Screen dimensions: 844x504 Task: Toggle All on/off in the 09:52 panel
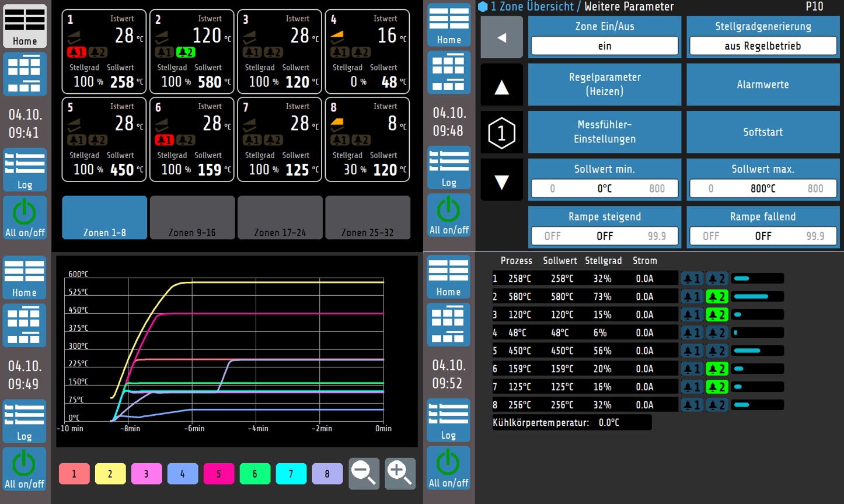[x=448, y=468]
